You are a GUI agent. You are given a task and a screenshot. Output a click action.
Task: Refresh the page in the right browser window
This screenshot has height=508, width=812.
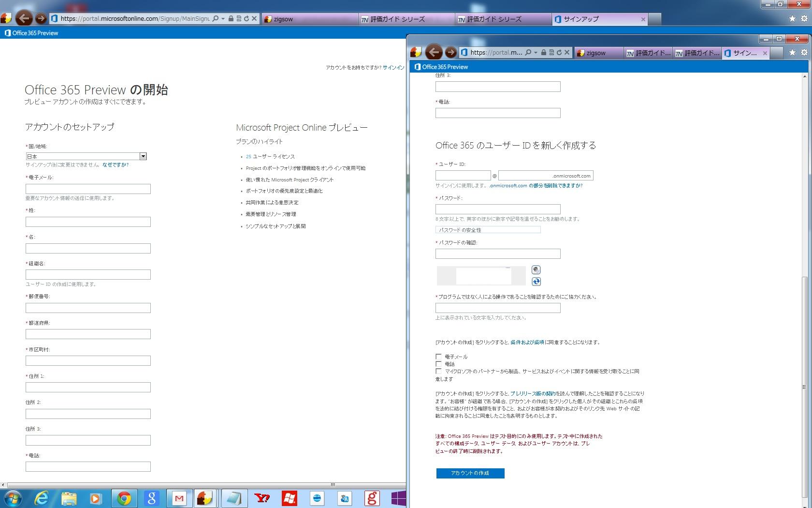[x=559, y=53]
